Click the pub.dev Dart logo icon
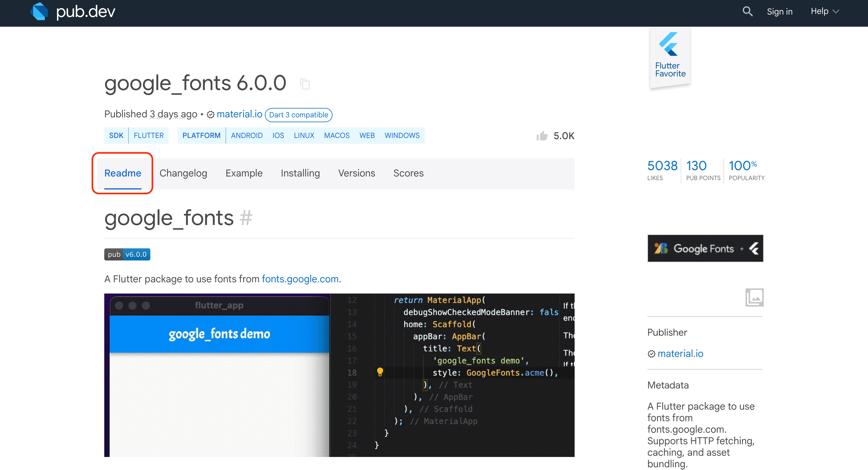This screenshot has width=868, height=470. point(39,12)
